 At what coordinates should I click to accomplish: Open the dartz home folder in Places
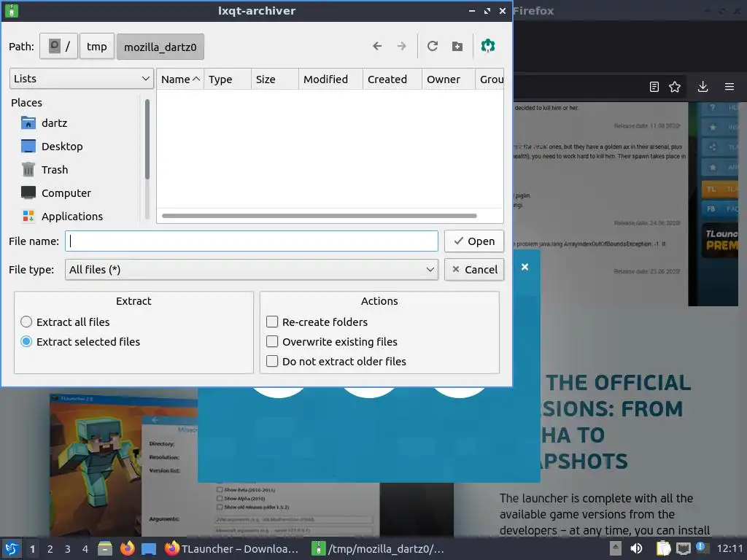pyautogui.click(x=44, y=122)
